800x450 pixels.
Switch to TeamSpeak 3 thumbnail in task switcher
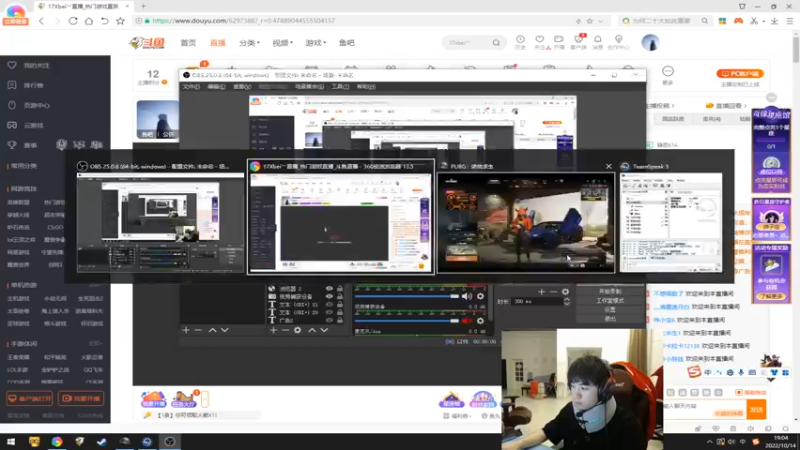(671, 222)
